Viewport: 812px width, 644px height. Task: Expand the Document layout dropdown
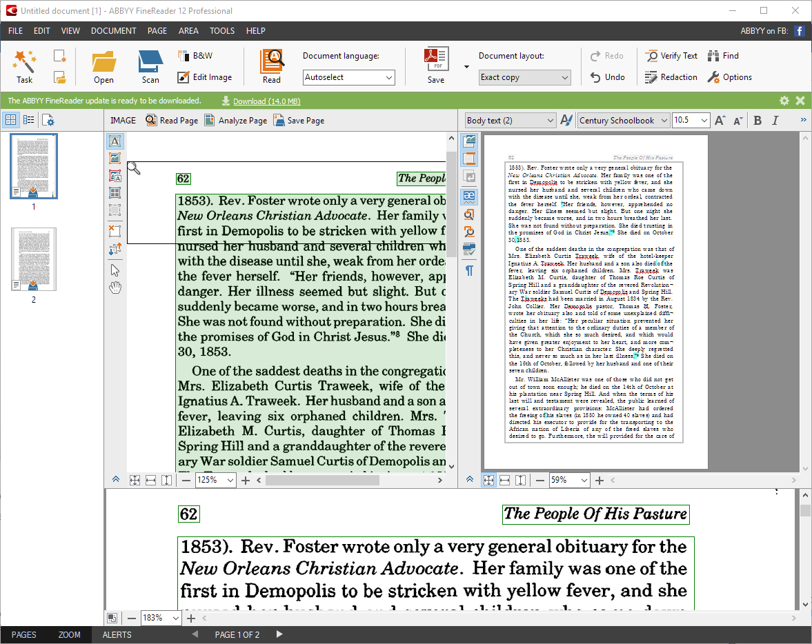coord(525,77)
